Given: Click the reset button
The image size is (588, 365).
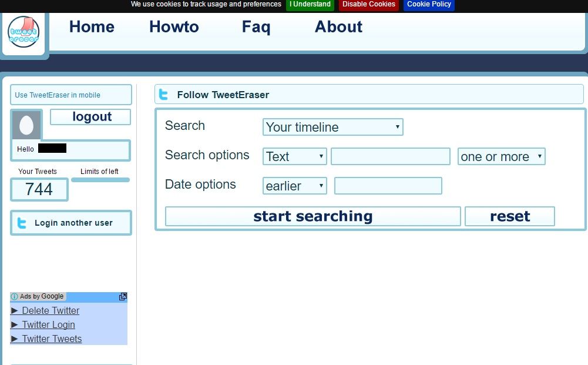Looking at the screenshot, I should [510, 216].
